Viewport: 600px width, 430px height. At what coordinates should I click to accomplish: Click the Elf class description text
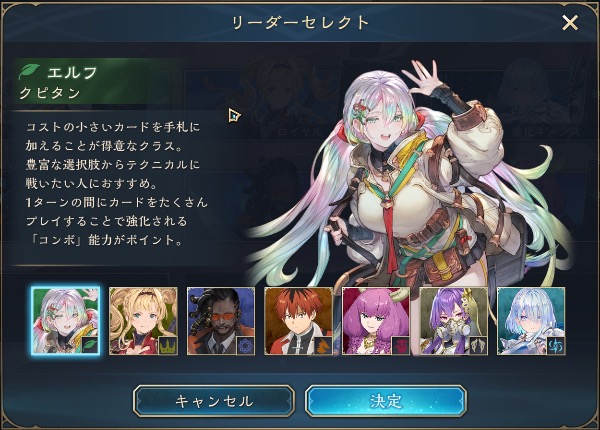point(117,184)
